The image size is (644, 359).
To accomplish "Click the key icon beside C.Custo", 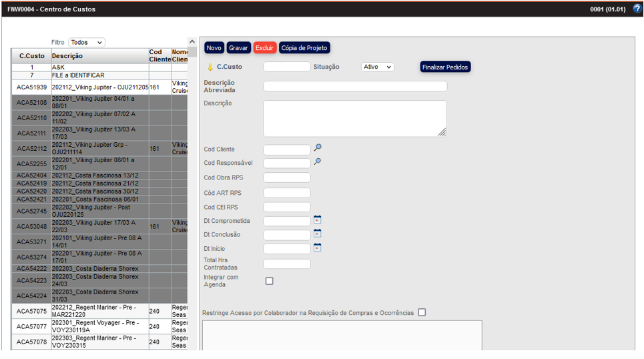I will [x=210, y=67].
